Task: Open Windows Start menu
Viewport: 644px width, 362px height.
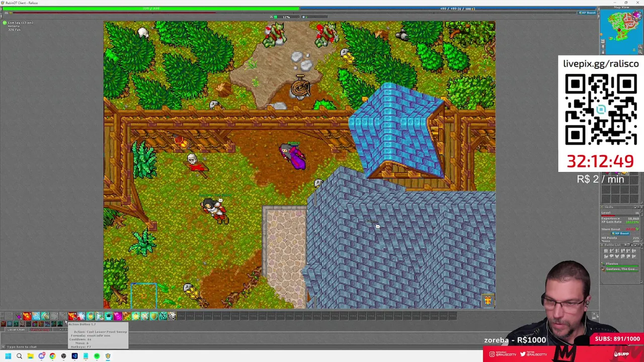Action: (x=8, y=356)
